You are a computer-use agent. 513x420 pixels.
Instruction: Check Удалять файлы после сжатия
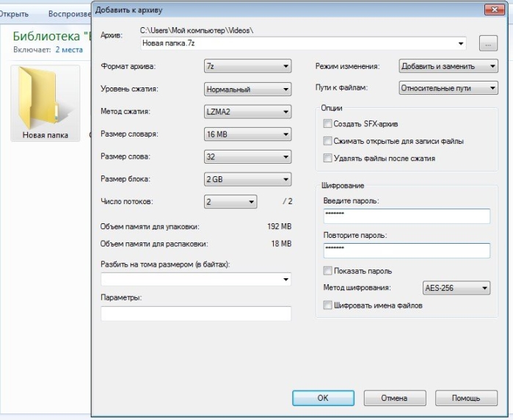click(327, 158)
